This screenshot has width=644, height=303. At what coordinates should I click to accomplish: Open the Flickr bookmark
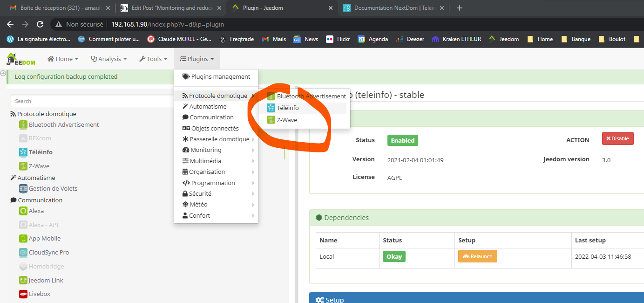click(338, 39)
